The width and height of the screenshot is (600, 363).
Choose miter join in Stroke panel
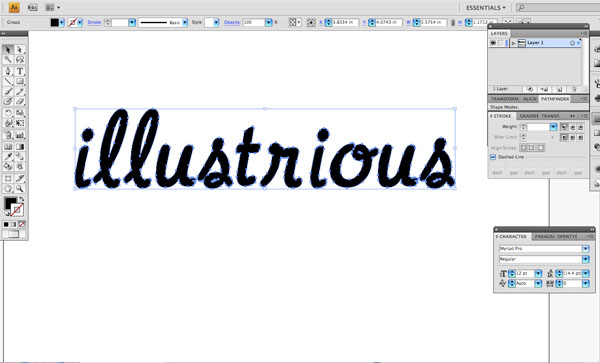pyautogui.click(x=564, y=137)
